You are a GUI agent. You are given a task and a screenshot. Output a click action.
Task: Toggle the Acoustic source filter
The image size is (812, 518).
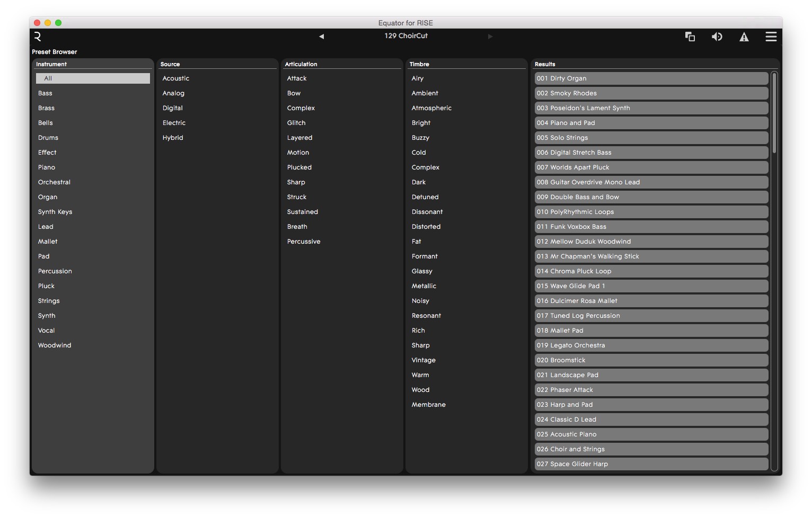(x=176, y=78)
